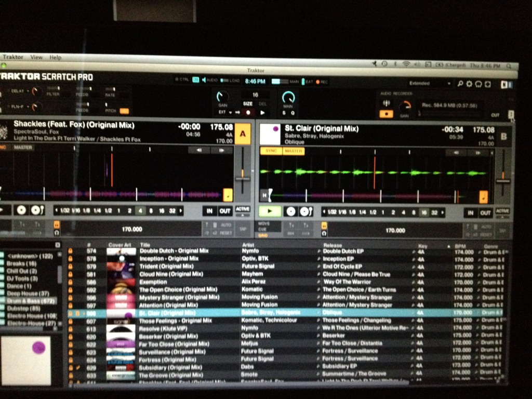
Task: Open the Extended layout dropdown
Action: click(429, 83)
